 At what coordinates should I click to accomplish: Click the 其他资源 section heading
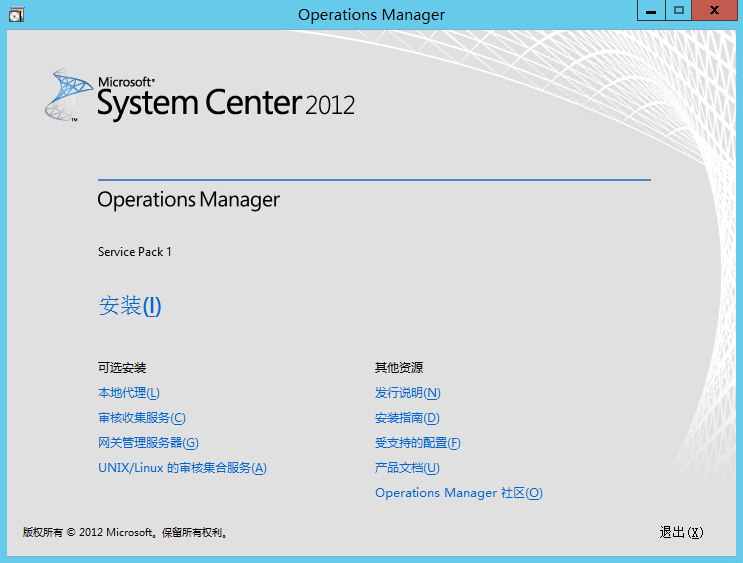(x=399, y=367)
